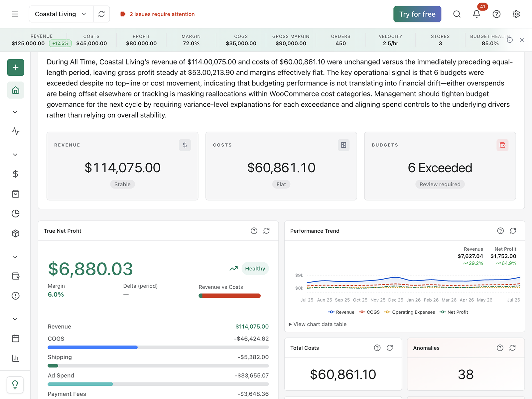Open the wallet budgets sidebar icon
532x399 pixels.
tap(16, 276)
